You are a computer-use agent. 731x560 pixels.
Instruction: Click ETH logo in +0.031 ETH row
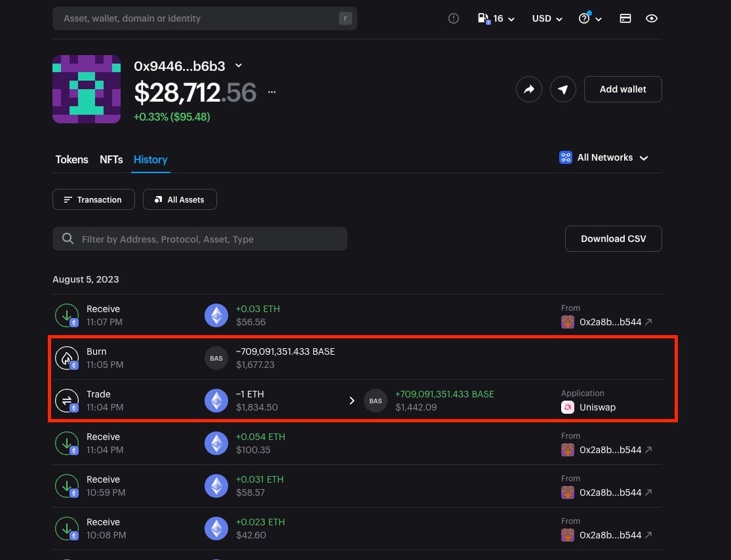click(x=216, y=486)
